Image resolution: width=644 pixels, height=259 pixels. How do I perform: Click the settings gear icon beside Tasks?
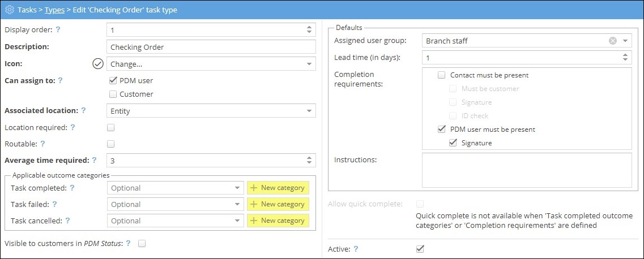click(9, 10)
